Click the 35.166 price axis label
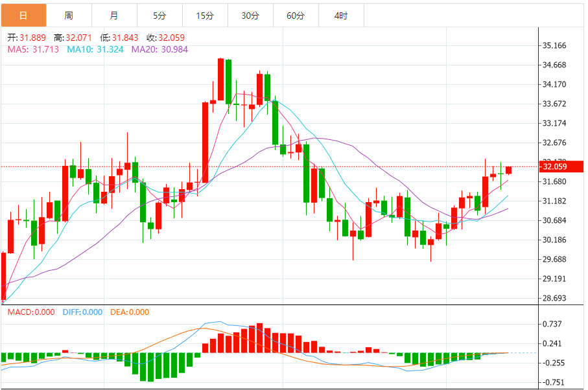 [x=554, y=45]
